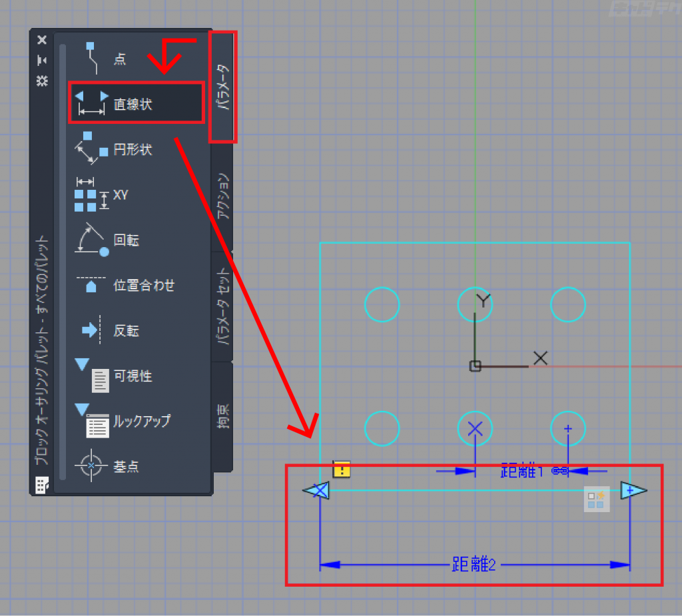Open the palette properties gear menu
Viewport: 682px width, 616px height.
click(x=42, y=81)
